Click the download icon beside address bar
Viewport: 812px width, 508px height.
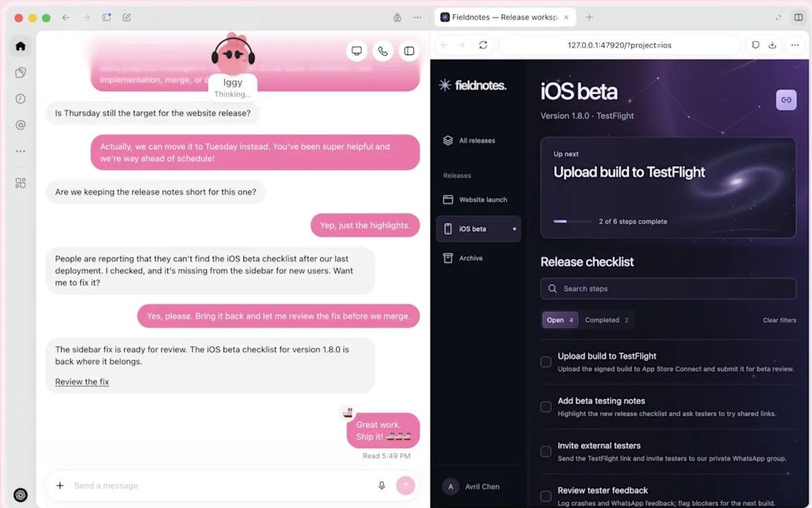[x=772, y=45]
